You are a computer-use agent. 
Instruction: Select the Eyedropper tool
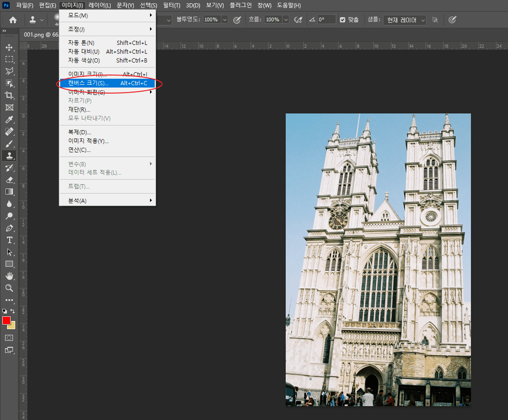(x=9, y=119)
